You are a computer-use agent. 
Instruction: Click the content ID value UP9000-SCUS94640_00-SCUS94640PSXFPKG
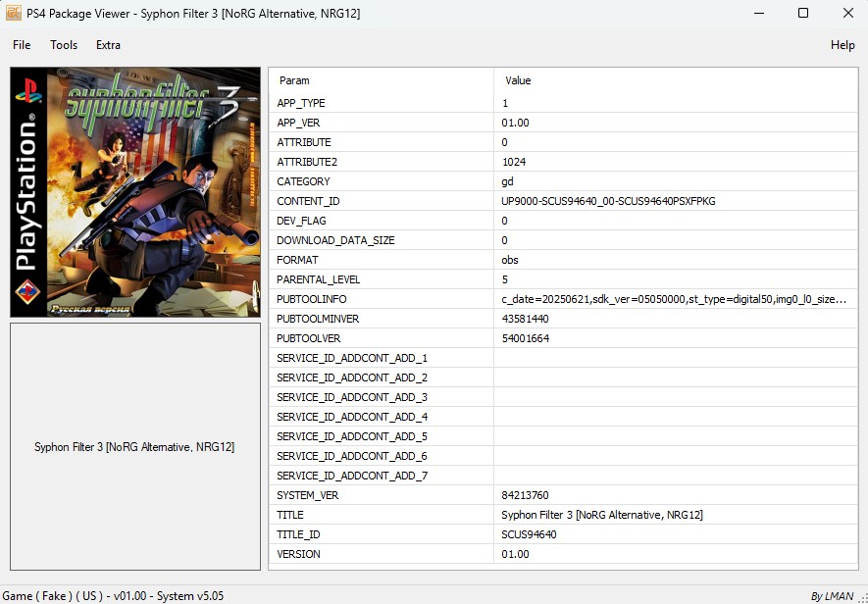(608, 202)
